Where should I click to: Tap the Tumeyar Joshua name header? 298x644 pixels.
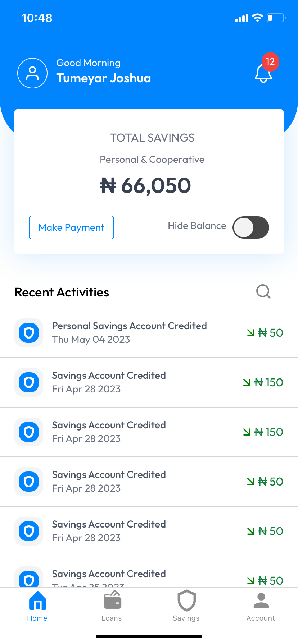(104, 78)
